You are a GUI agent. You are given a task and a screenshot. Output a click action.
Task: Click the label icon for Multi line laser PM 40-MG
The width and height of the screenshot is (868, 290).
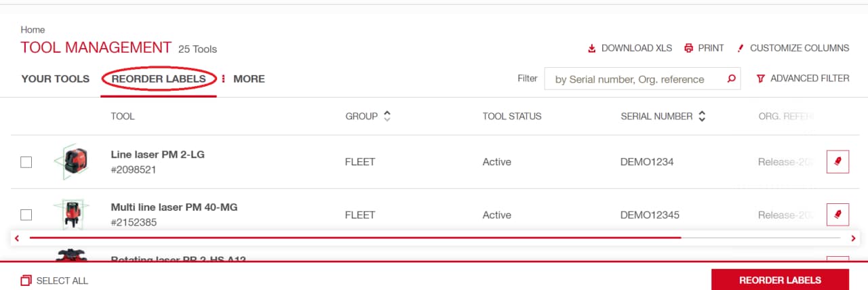tap(837, 215)
